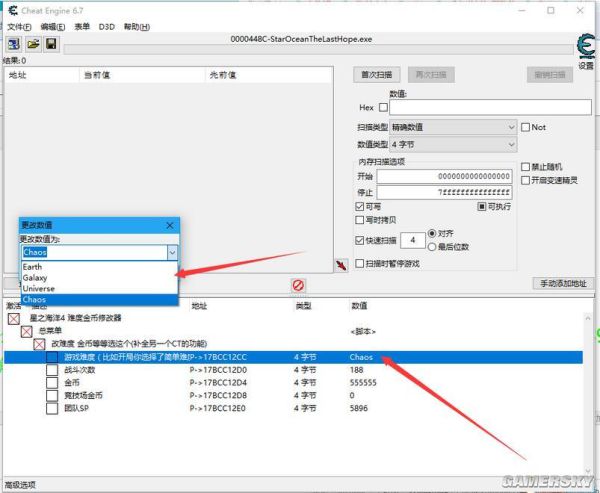This screenshot has height=493, width=600.
Task: Open the 表单 menu
Action: coord(82,27)
